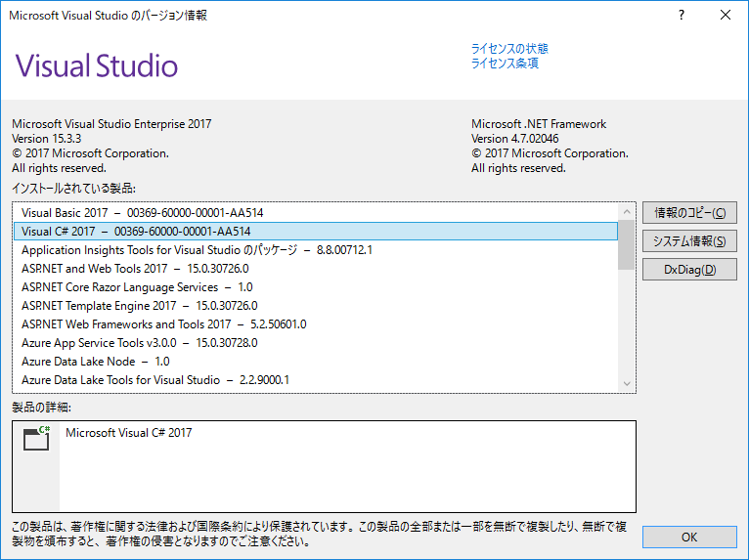Select ASP.NET Core Razor Language Services entry
Viewport: 749px width, 560px height.
pos(315,287)
